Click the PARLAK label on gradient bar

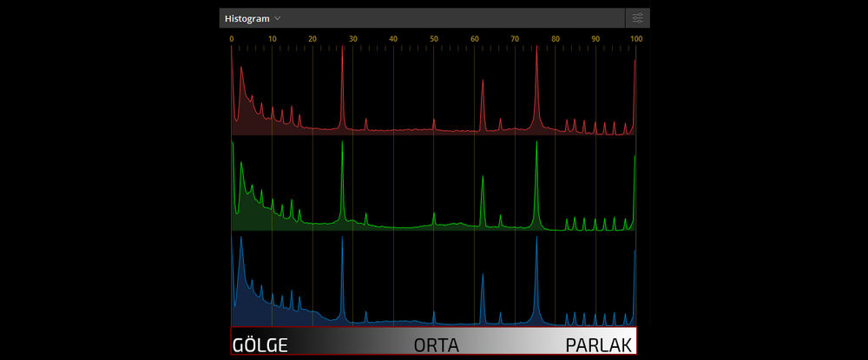point(598,345)
